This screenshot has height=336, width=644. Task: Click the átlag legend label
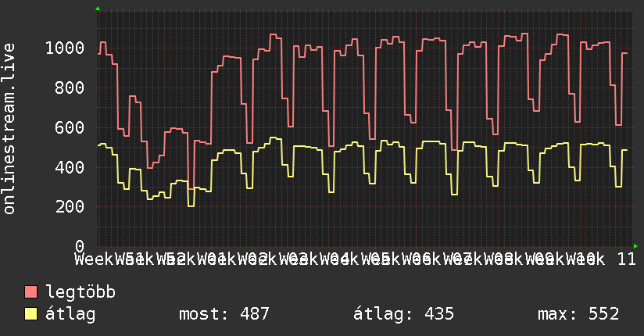(x=70, y=314)
